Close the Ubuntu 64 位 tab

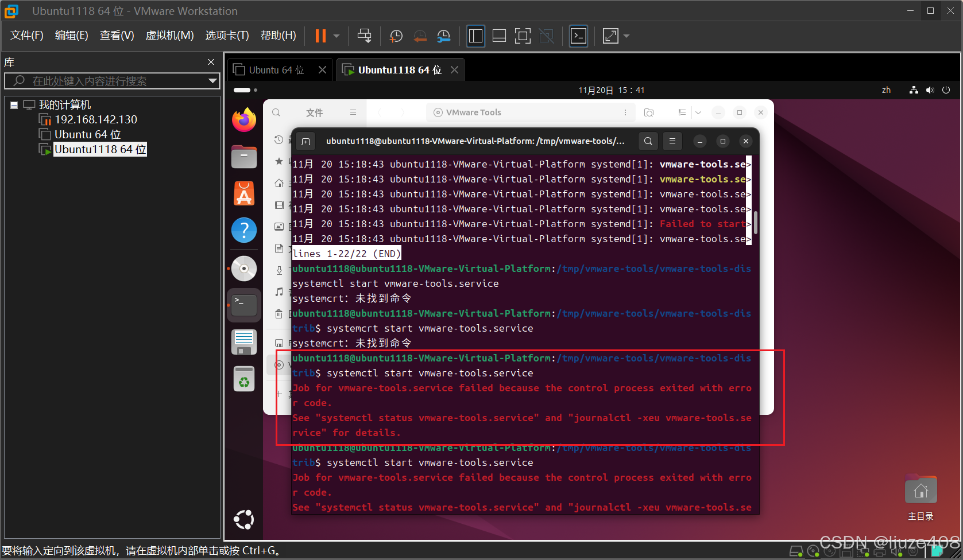point(322,69)
